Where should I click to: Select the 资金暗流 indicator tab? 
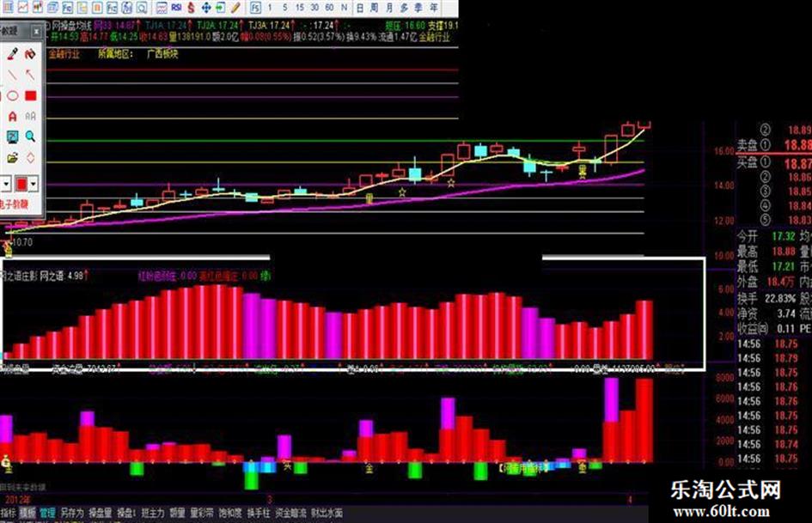(x=290, y=513)
